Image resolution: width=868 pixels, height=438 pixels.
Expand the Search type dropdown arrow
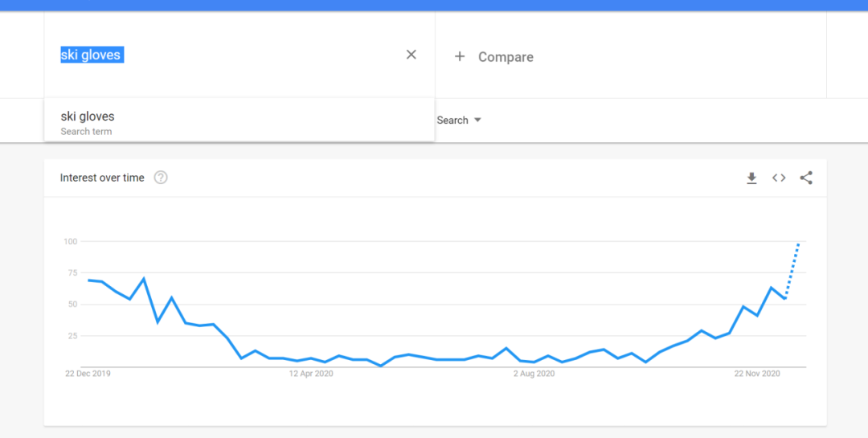(x=477, y=120)
